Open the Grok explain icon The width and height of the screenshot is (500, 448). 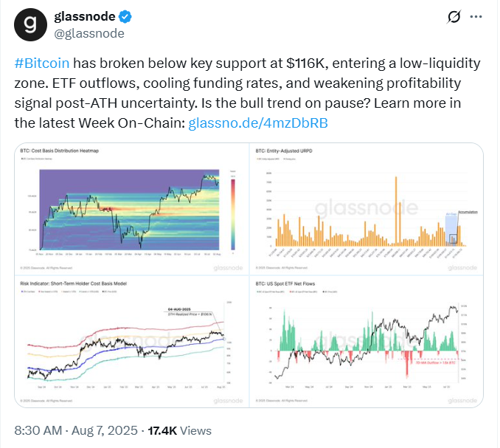coord(454,16)
